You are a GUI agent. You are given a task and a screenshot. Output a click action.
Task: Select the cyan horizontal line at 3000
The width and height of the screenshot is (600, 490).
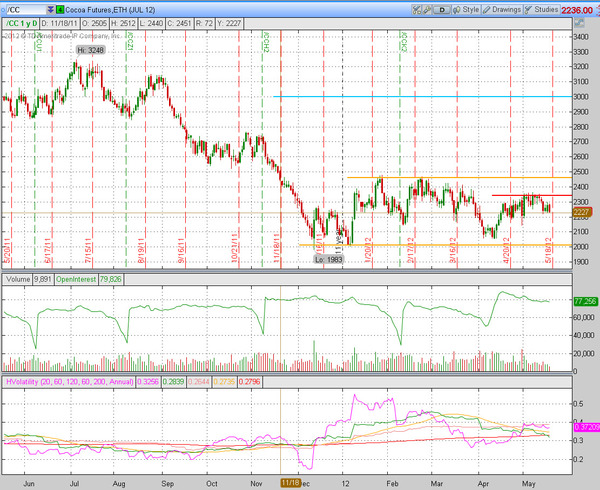coord(422,96)
